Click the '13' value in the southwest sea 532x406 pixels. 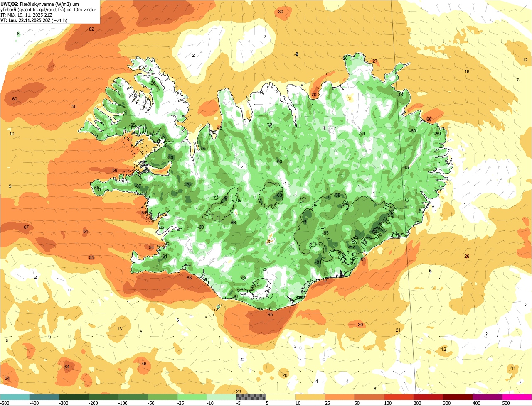pos(119,329)
